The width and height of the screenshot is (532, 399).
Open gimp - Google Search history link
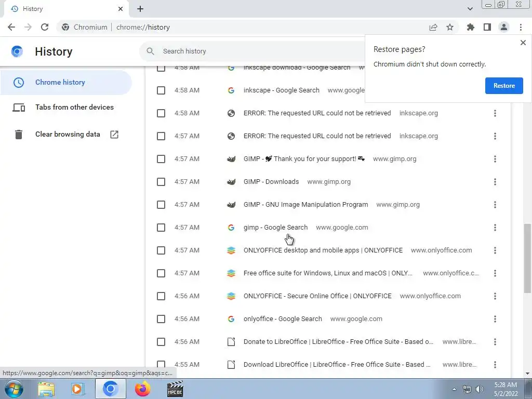pos(275,228)
